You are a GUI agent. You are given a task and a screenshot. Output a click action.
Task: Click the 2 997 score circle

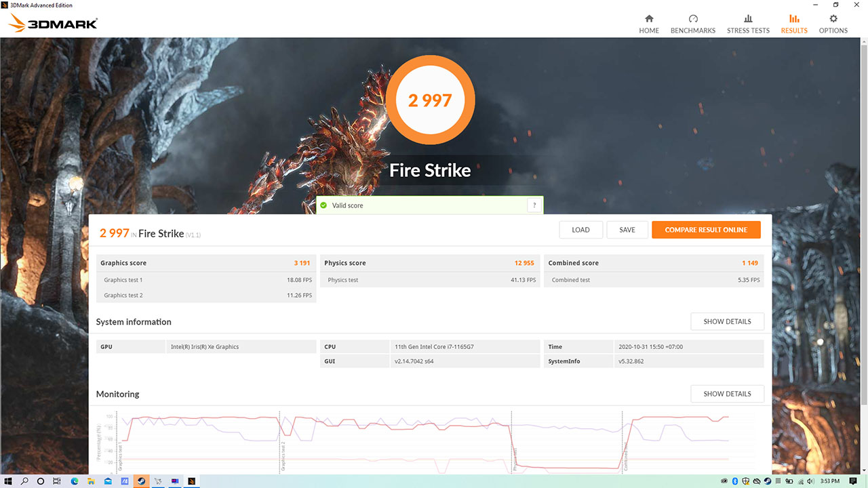click(x=430, y=100)
